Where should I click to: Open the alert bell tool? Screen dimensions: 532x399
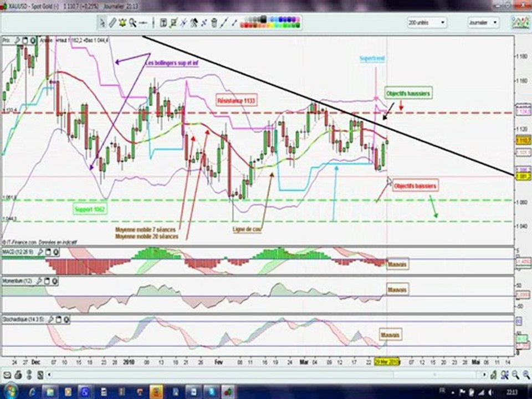coord(122,23)
